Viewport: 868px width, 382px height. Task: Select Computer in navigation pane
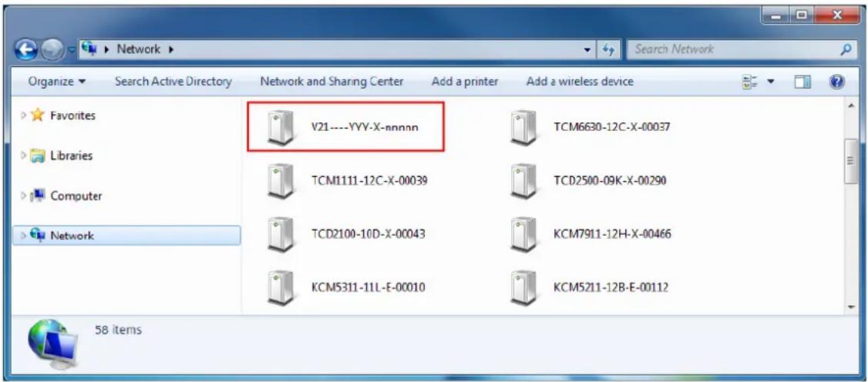point(76,196)
